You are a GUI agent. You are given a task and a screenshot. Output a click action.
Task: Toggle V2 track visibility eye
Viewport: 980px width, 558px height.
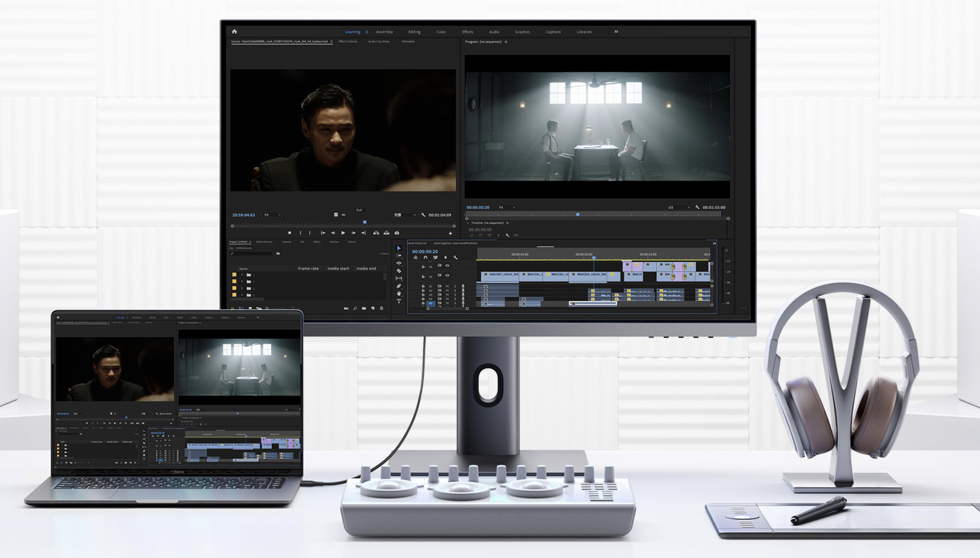(x=447, y=276)
